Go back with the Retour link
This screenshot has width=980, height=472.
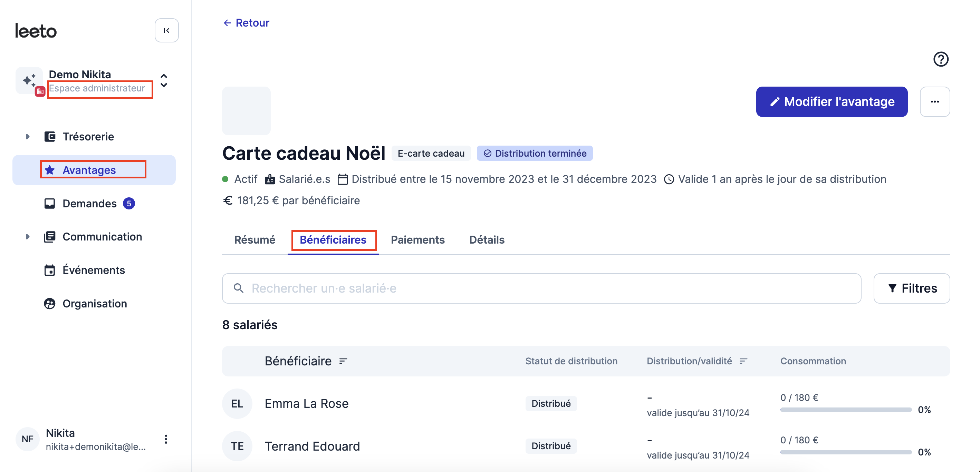pyautogui.click(x=247, y=23)
